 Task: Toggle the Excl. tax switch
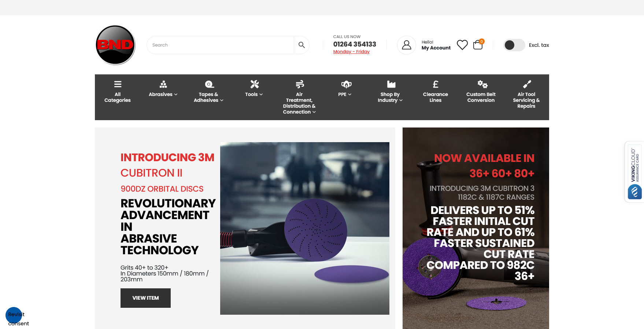pos(514,45)
